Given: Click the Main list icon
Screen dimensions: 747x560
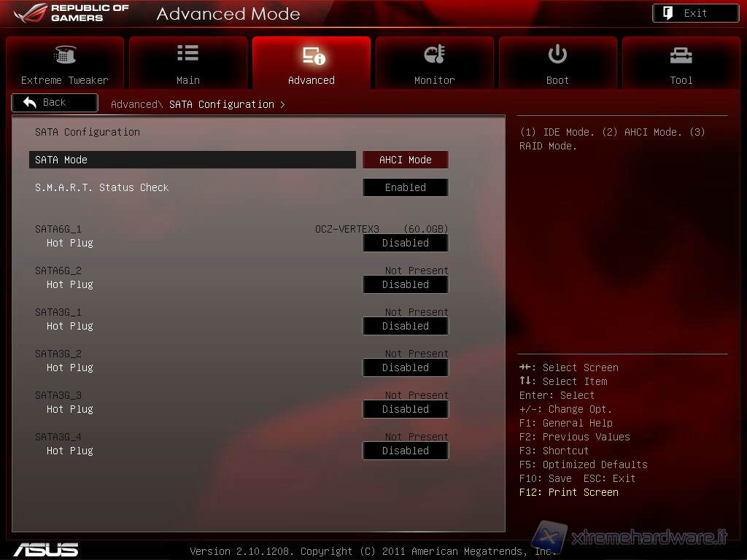Looking at the screenshot, I should click(x=187, y=53).
